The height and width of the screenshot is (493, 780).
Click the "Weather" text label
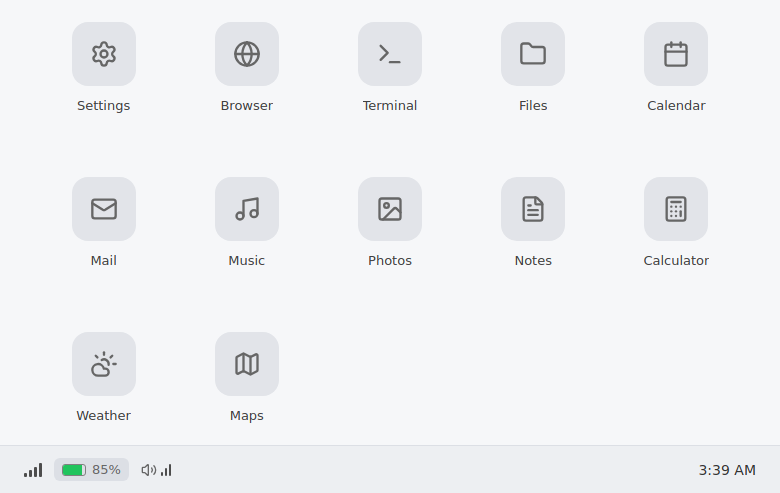click(104, 416)
